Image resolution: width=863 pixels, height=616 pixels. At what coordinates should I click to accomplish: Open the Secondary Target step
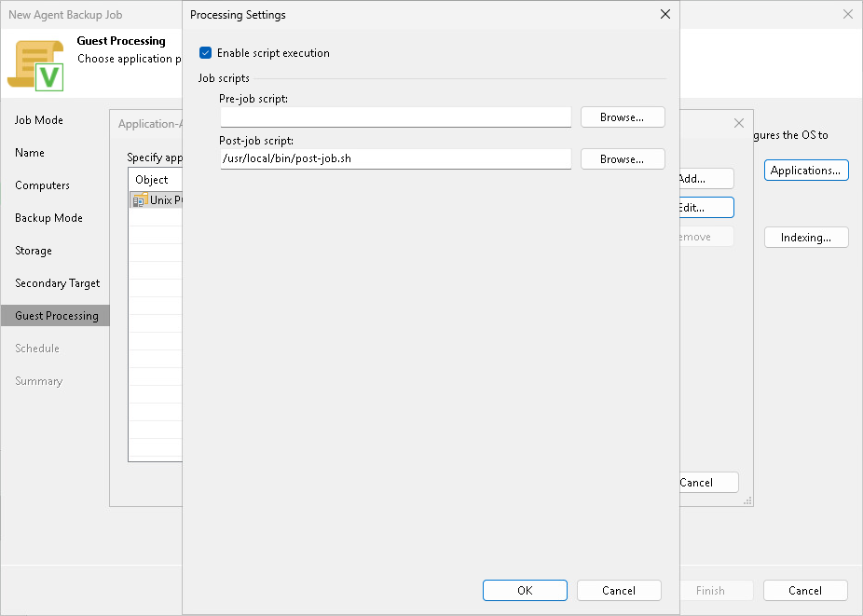(x=57, y=283)
